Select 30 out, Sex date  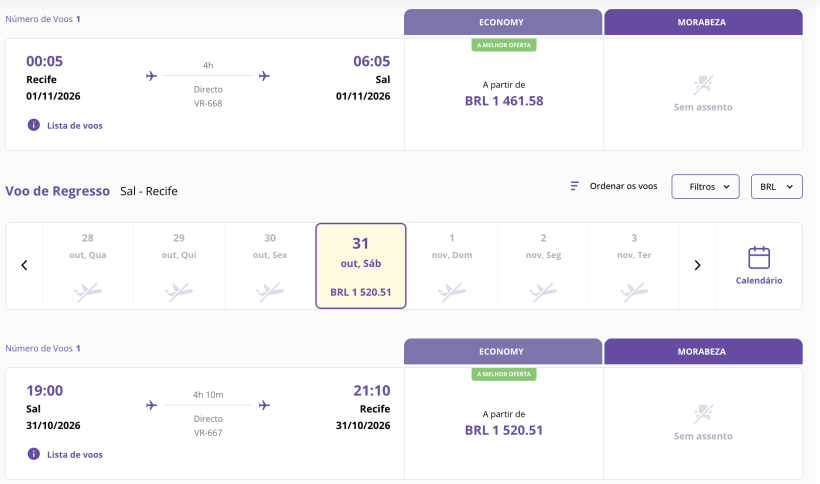click(270, 266)
